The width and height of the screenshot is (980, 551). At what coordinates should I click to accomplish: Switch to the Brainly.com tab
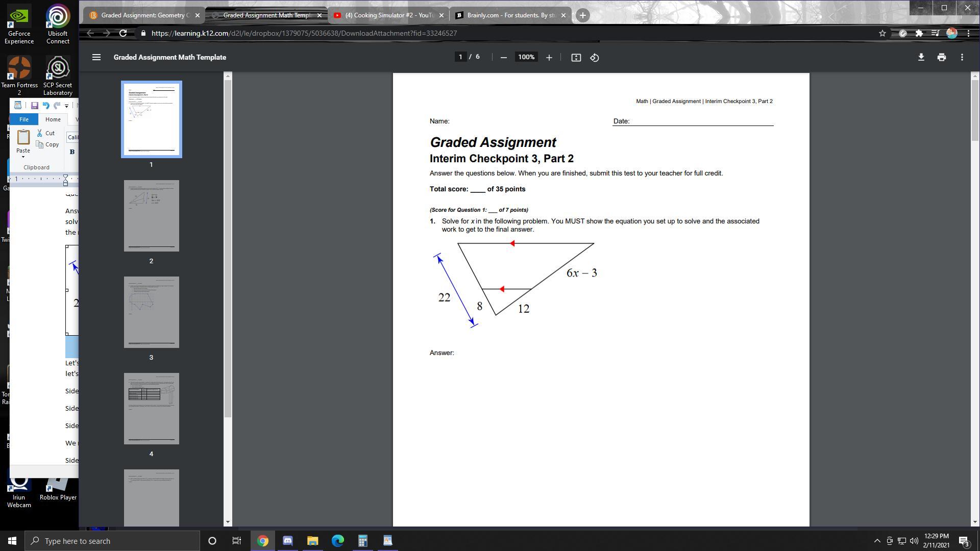pyautogui.click(x=509, y=15)
